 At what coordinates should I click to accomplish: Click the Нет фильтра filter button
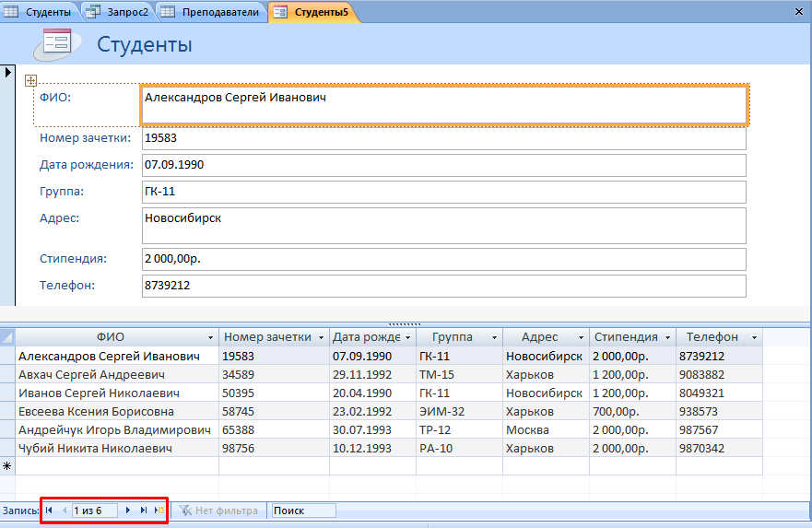click(x=219, y=510)
